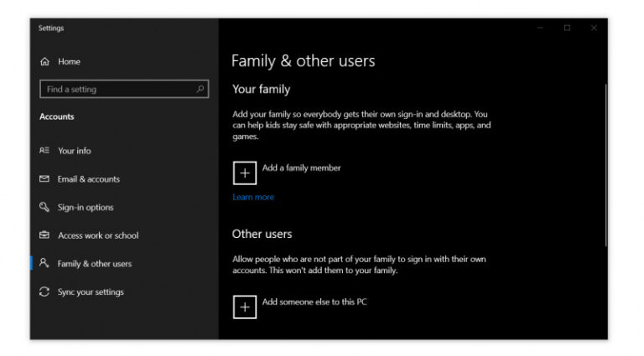This screenshot has height=356, width=644.
Task: Click the vertical scrollbar of the page
Action: click(x=605, y=165)
